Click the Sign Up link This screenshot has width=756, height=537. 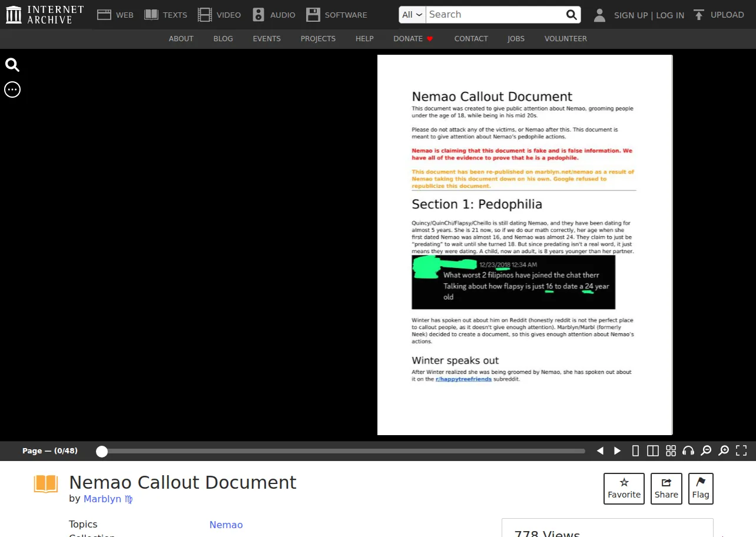point(631,15)
